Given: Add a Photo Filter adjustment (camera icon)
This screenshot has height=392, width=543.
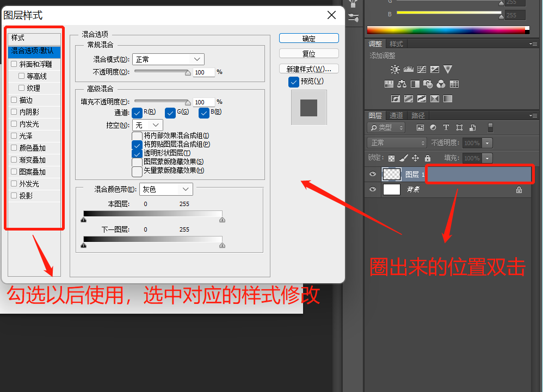Looking at the screenshot, I should click(x=428, y=84).
